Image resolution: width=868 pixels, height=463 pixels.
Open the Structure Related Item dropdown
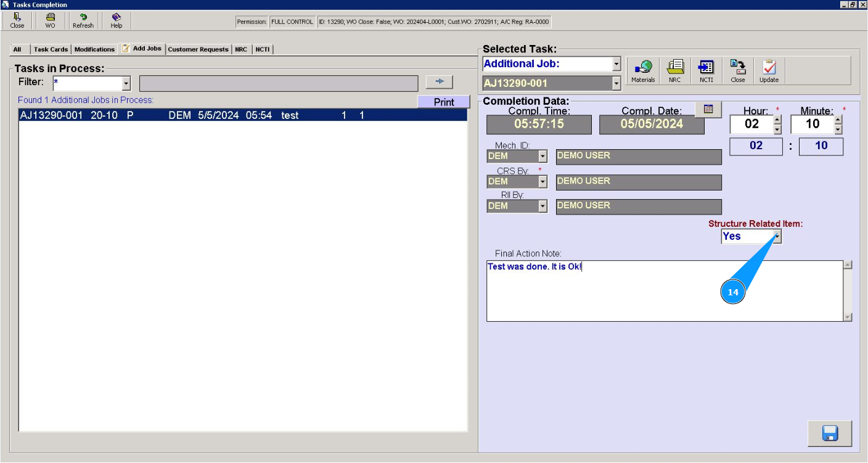coord(777,236)
